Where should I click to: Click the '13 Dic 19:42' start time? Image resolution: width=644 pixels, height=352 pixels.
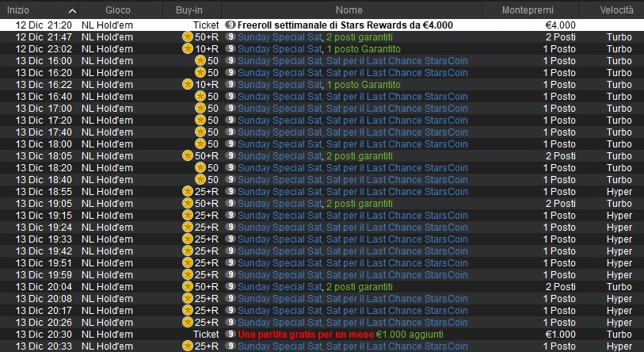[x=44, y=251]
